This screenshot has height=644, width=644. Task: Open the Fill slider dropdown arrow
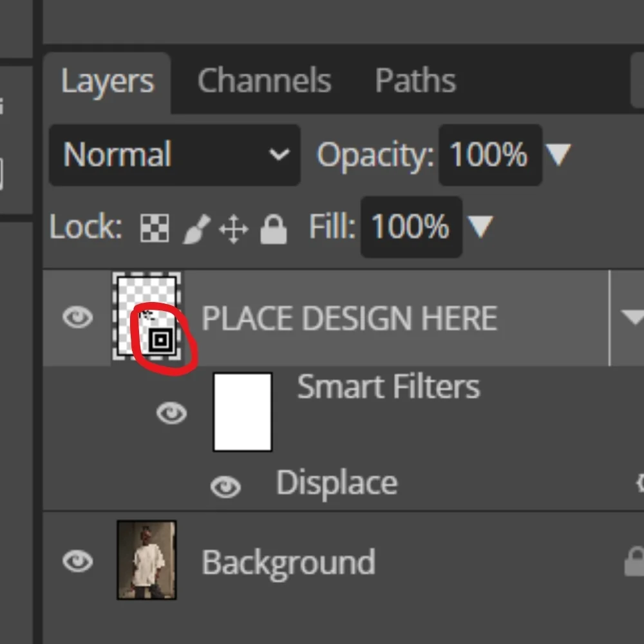[x=480, y=227]
